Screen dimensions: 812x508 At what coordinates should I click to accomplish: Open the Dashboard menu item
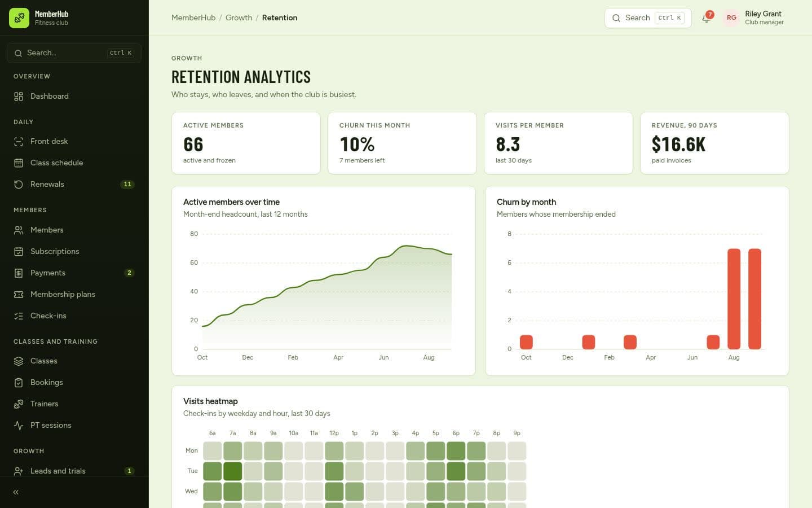(74, 97)
